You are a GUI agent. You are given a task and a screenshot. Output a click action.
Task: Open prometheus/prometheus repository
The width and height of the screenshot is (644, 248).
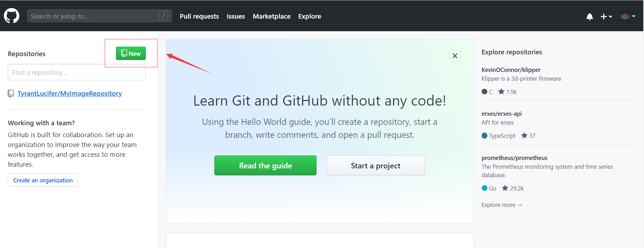point(514,158)
